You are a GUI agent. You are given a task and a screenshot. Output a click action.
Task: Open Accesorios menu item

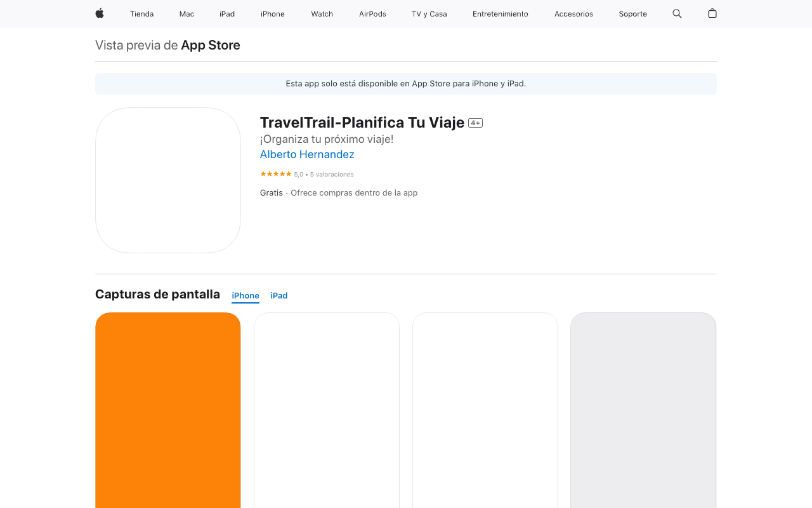click(x=573, y=14)
